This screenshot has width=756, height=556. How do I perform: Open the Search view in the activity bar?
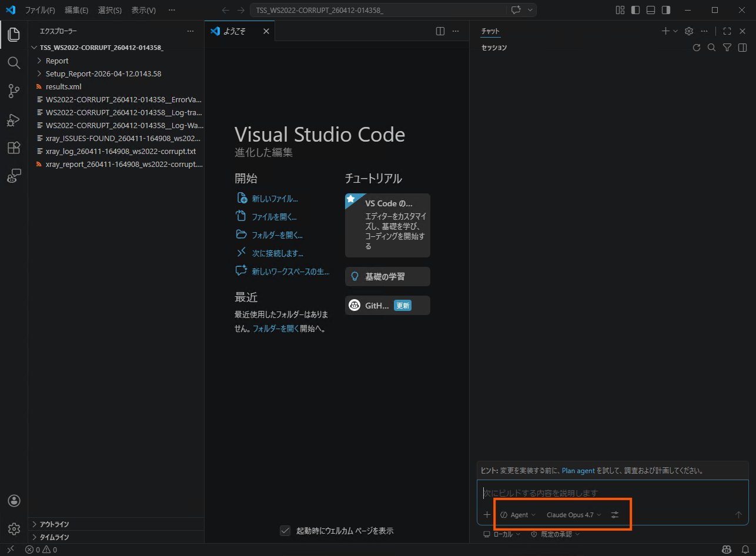coord(14,62)
